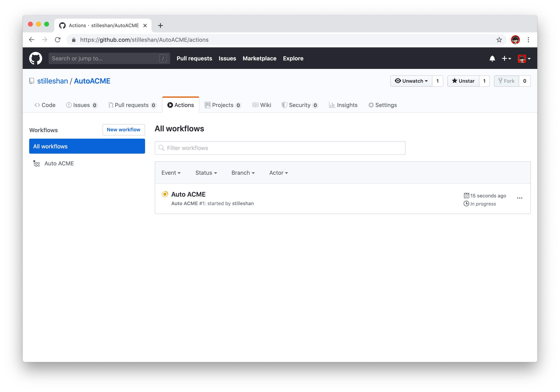
Task: Open the user avatar menu in GitHub header
Action: [524, 59]
